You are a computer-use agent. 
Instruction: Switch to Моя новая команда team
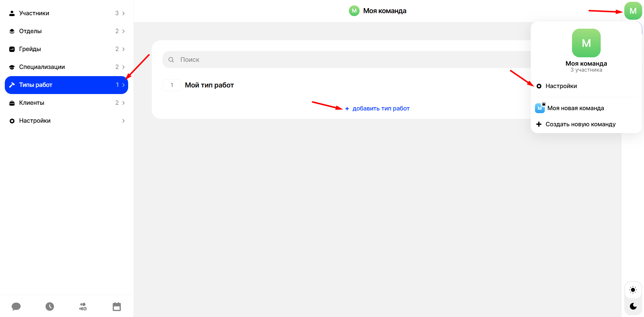[x=575, y=108]
